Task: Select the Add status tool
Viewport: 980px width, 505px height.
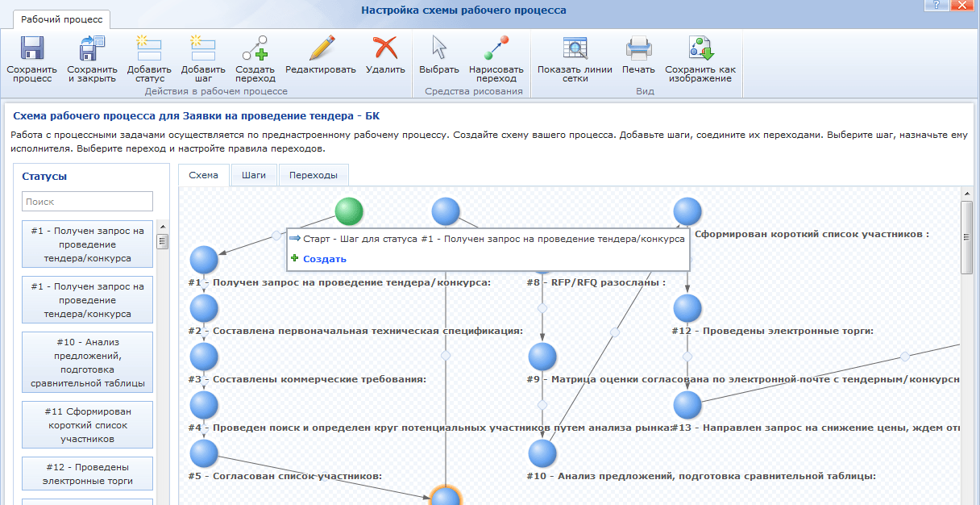Action: [149, 50]
